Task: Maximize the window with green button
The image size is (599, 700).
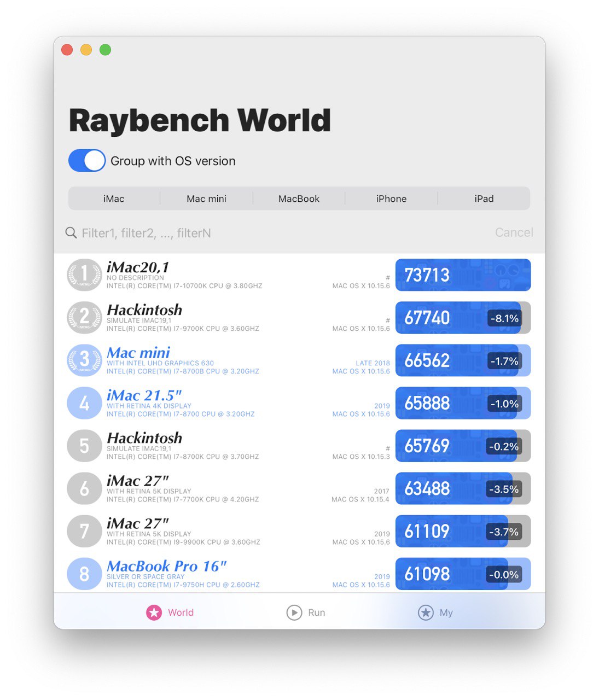Action: (105, 50)
